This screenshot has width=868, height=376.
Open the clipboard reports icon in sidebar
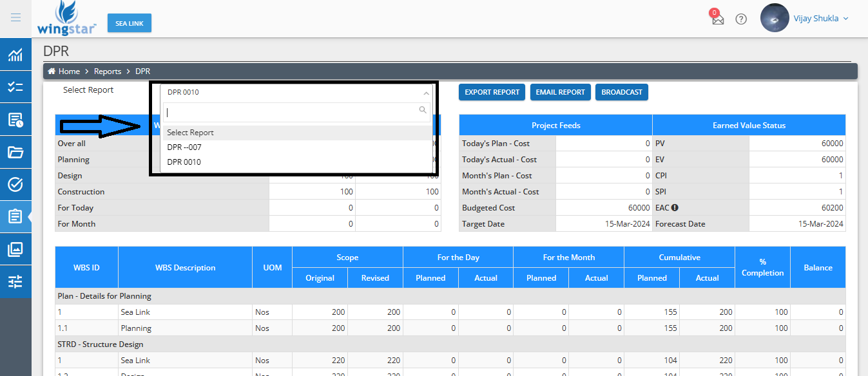click(15, 217)
